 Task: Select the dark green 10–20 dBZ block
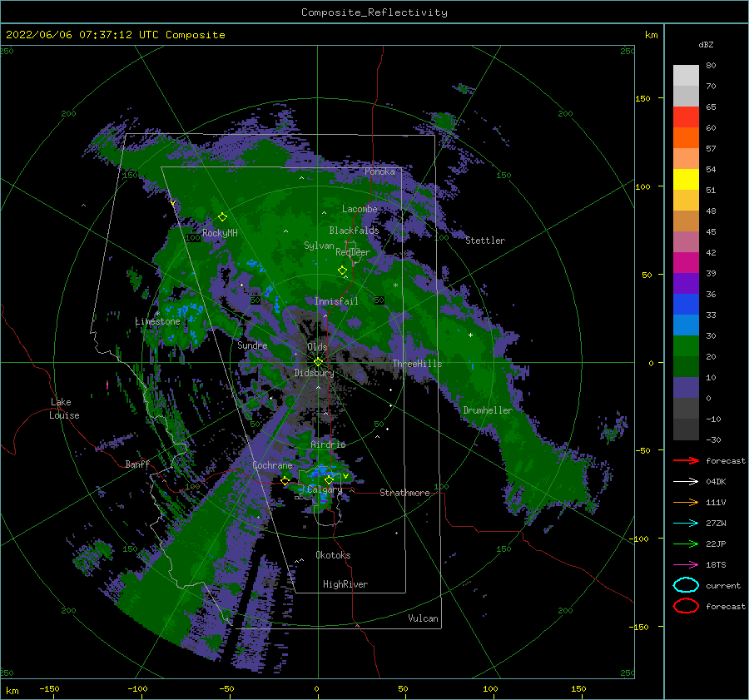686,367
